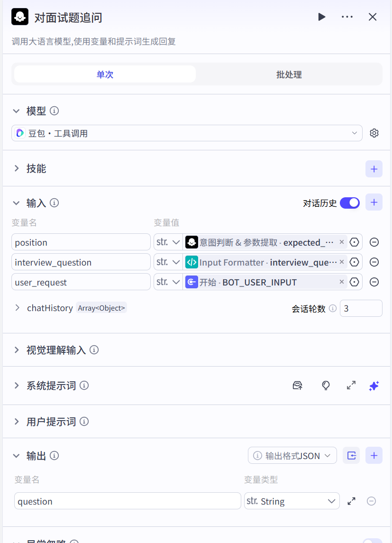
Task: Toggle the 对话历史 switch off
Action: pos(349,203)
